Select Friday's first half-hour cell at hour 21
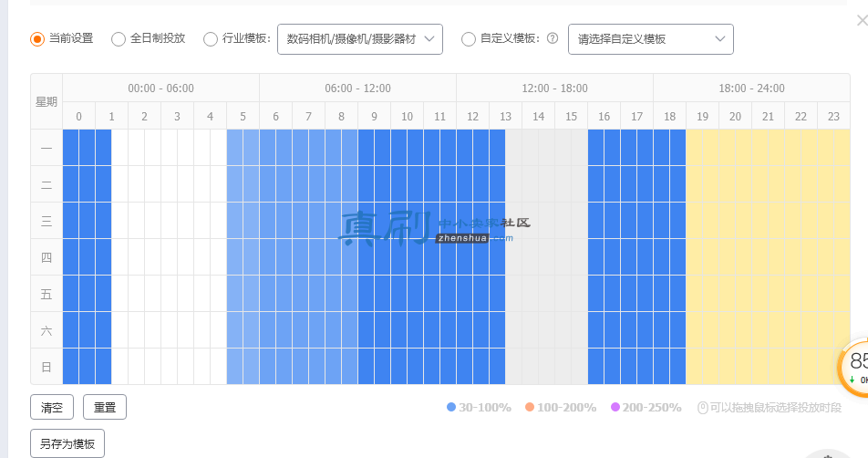The image size is (868, 458). pos(760,294)
